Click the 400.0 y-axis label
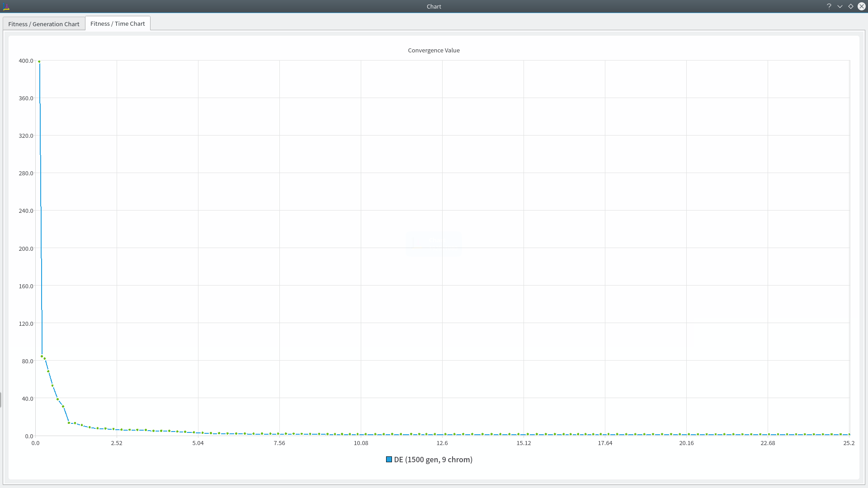This screenshot has width=868, height=488. tap(26, 61)
